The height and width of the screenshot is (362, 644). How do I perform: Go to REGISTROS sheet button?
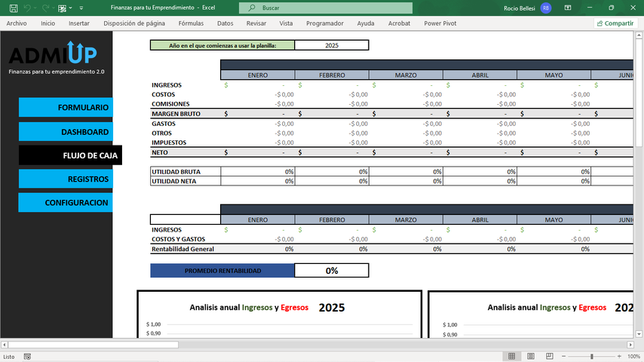point(66,179)
